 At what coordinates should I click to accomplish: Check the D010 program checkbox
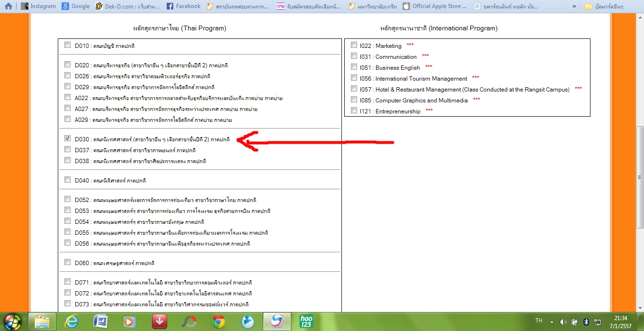coord(67,45)
